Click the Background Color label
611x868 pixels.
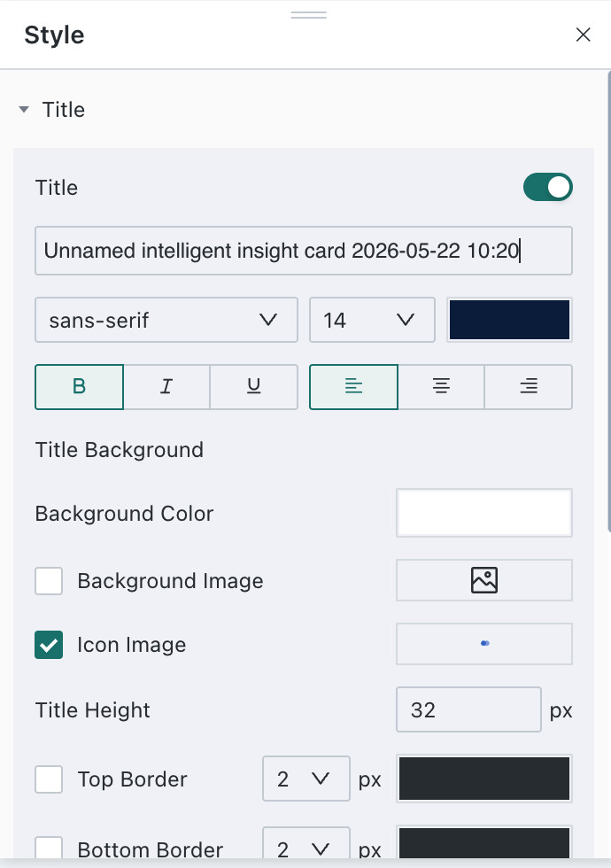pyautogui.click(x=124, y=513)
